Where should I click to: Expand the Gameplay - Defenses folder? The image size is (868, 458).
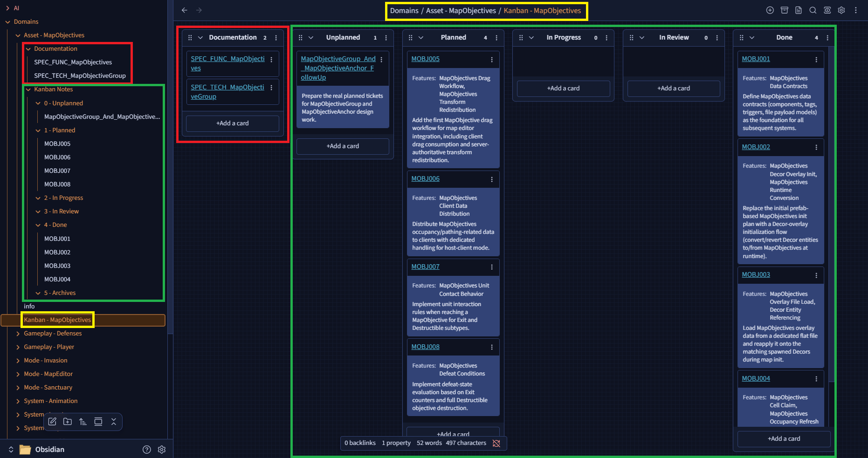point(18,334)
